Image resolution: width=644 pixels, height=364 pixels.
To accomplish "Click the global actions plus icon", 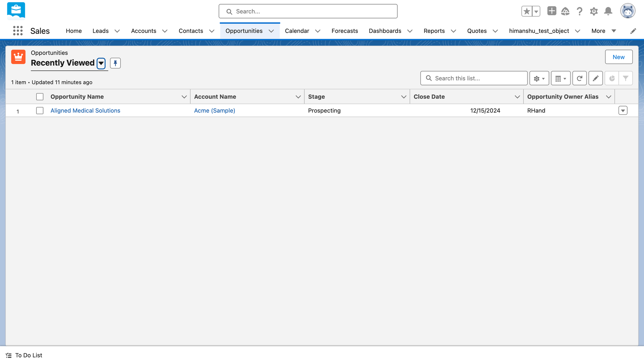I will point(552,11).
